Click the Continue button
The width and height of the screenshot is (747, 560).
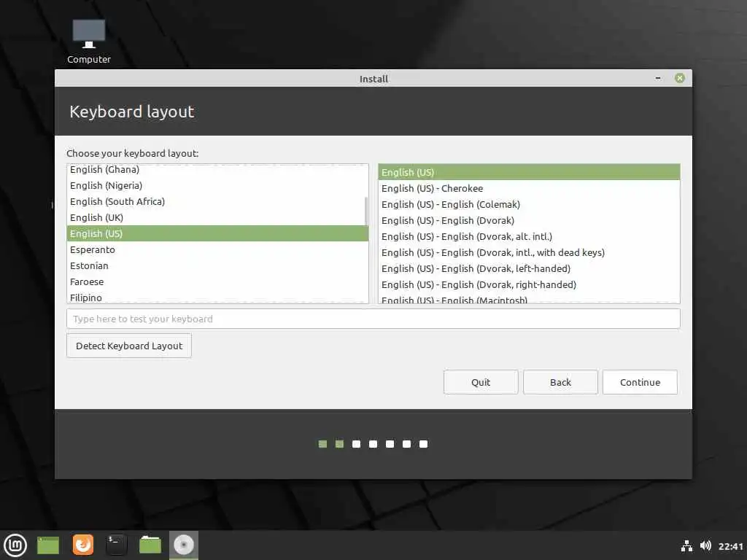coord(640,382)
